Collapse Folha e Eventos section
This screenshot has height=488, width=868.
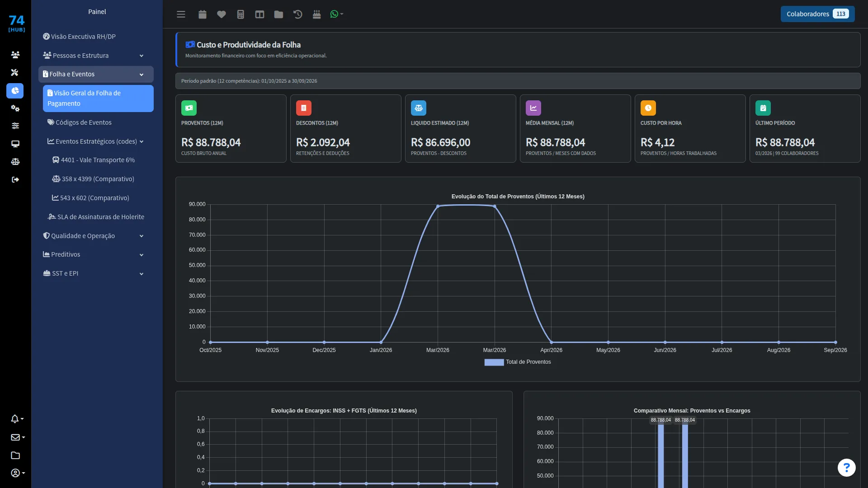tap(96, 74)
